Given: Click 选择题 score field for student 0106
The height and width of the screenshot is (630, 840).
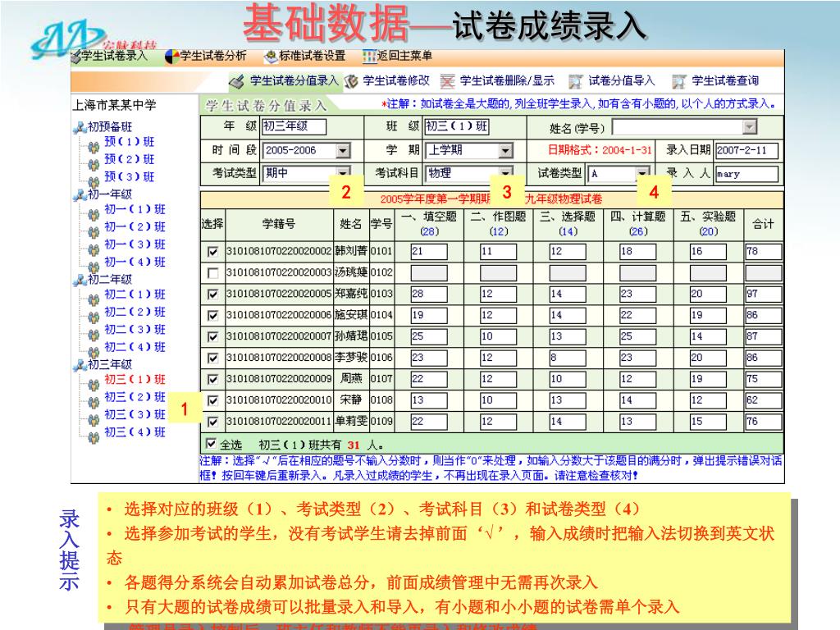Looking at the screenshot, I should click(x=568, y=358).
